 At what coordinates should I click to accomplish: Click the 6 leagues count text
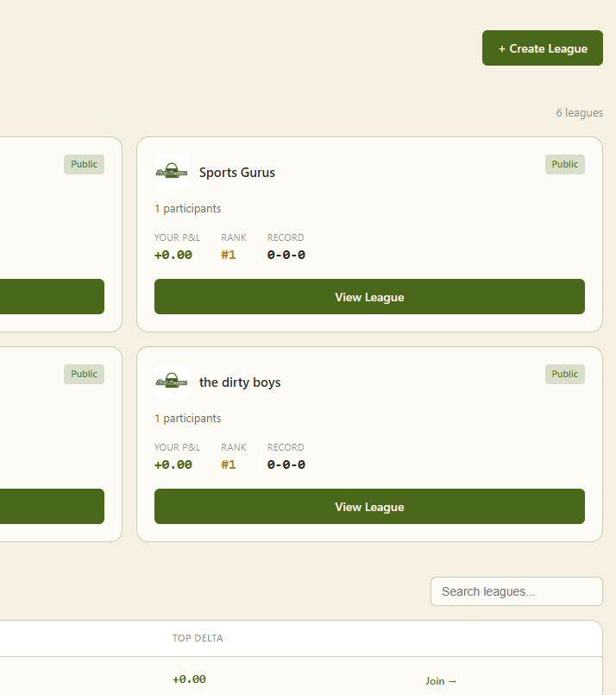pos(579,112)
